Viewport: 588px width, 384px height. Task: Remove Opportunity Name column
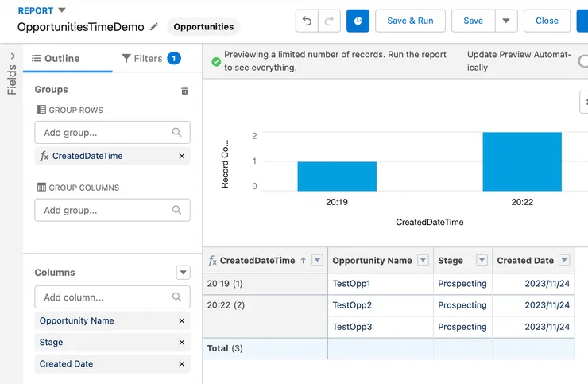click(182, 321)
